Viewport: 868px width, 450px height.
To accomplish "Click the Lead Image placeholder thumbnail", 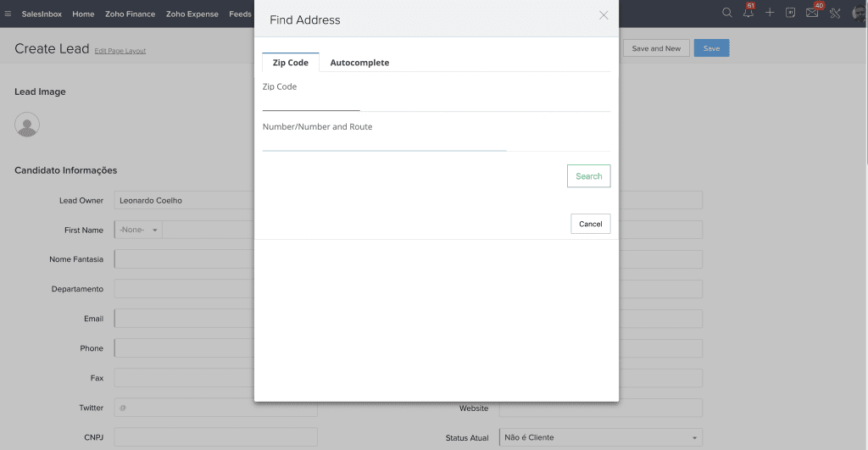I will [27, 125].
